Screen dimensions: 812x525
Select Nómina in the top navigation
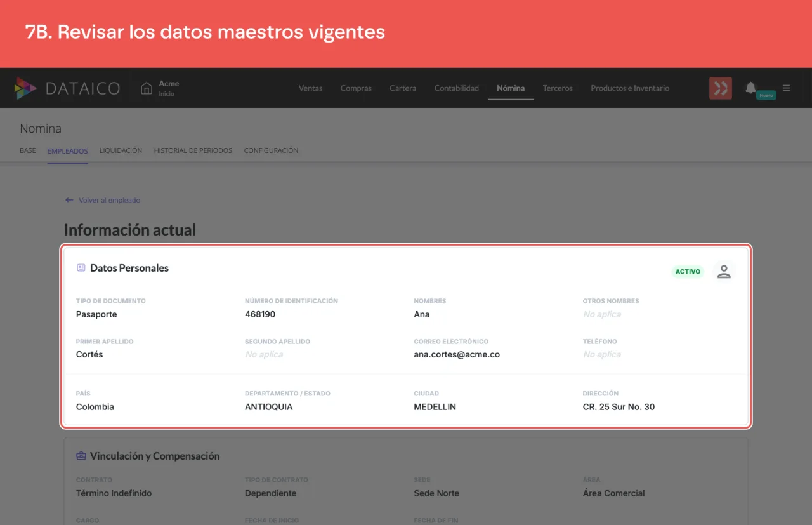coord(511,88)
